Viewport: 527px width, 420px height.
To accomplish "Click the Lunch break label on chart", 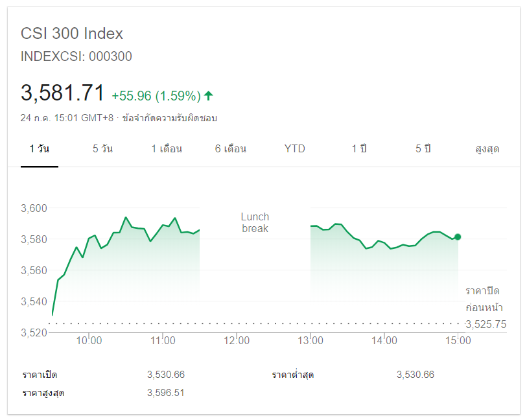I will tap(255, 222).
